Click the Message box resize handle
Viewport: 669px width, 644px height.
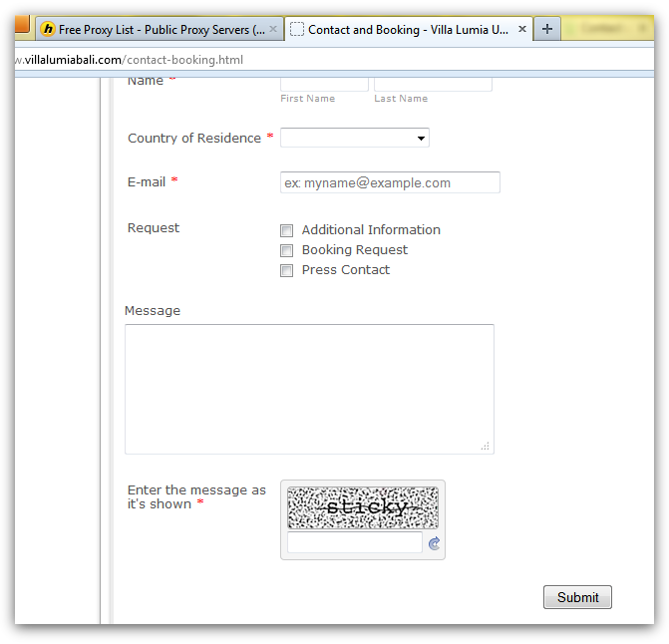486,447
